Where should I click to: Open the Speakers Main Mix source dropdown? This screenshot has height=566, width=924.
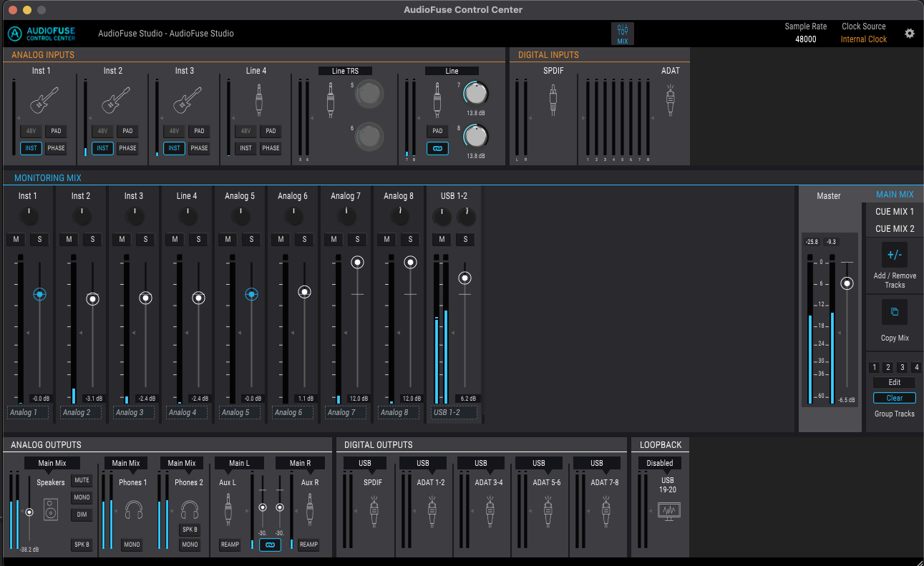point(52,463)
